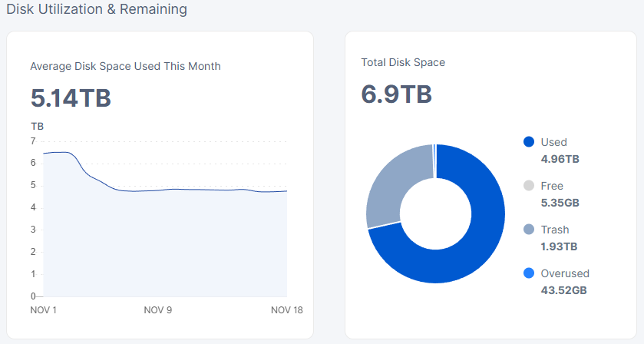Click the 4.96TB used value
The image size is (644, 344).
[x=560, y=159]
